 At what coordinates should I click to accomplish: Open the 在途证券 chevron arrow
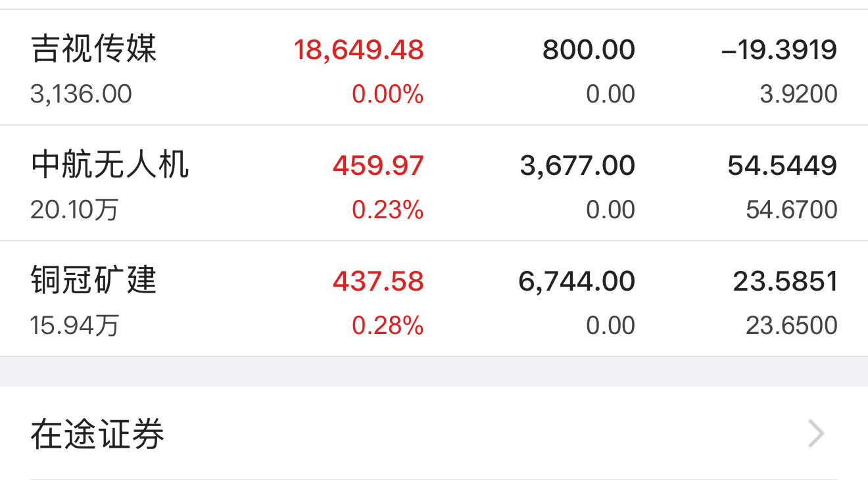click(816, 434)
